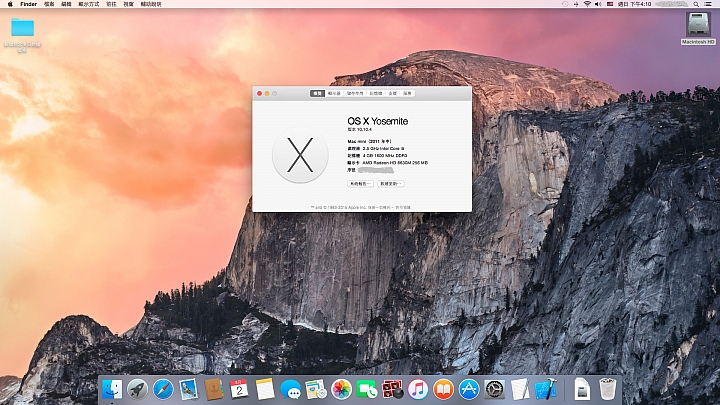Open the Apple menu

[10, 4]
